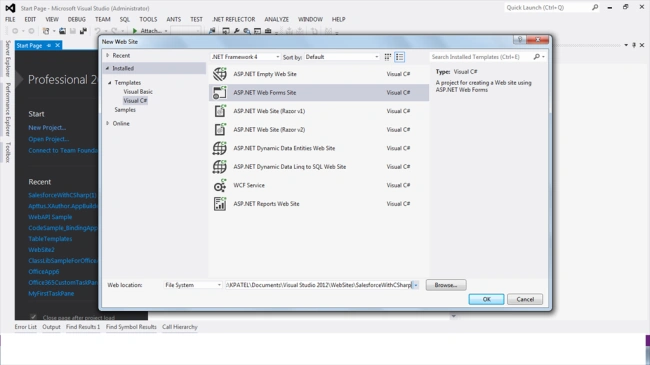Open the Server Explorer side tab
The height and width of the screenshot is (365, 650).
pos(7,58)
